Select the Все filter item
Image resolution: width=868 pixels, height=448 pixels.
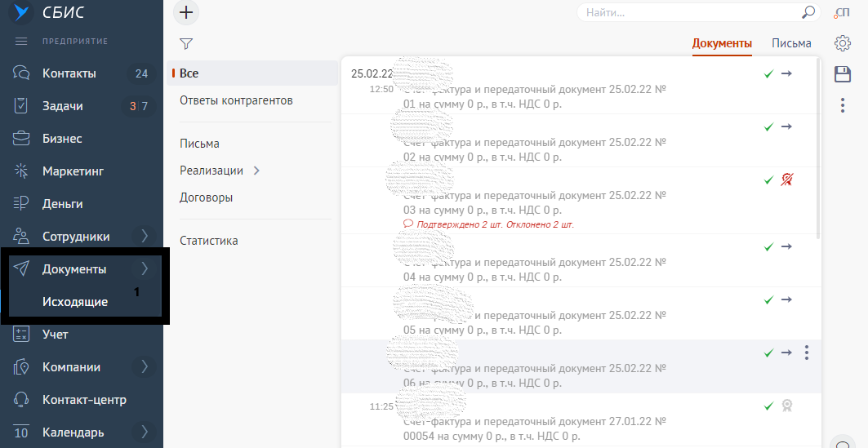tap(252, 73)
